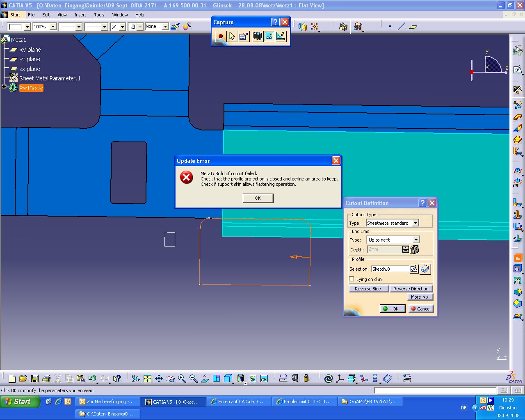Viewport: 525px width, 420px height.
Task: Select the Rotate view icon
Action: pos(171,379)
